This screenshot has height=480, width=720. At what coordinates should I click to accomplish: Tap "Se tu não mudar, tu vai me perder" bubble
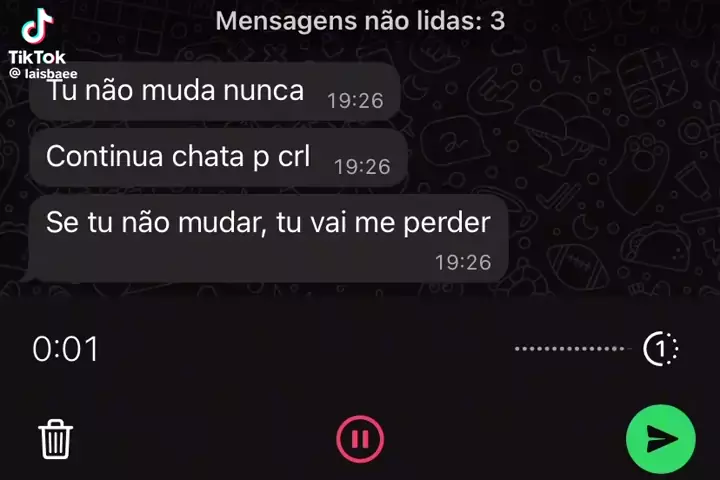pos(268,238)
